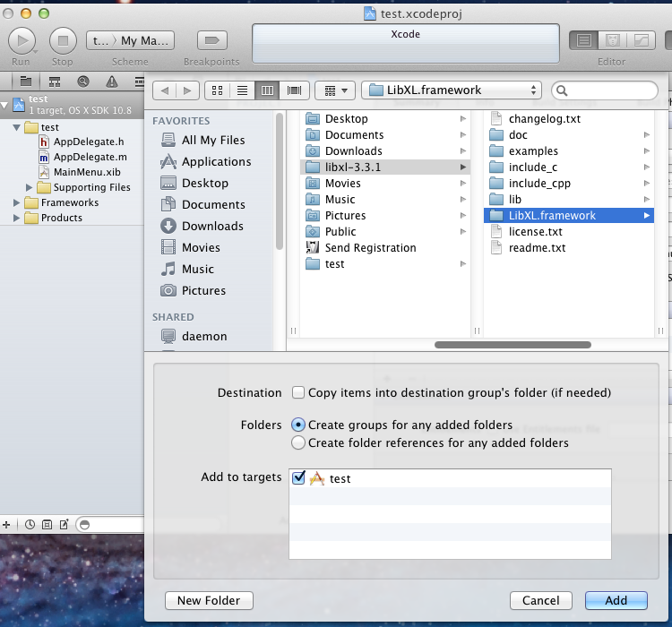Open the Issue navigator warning icon
This screenshot has width=672, height=627.
pos(112,81)
